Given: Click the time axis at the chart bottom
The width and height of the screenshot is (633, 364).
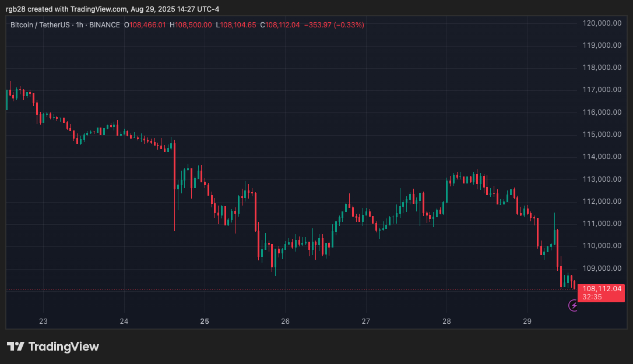Looking at the screenshot, I should pos(291,321).
